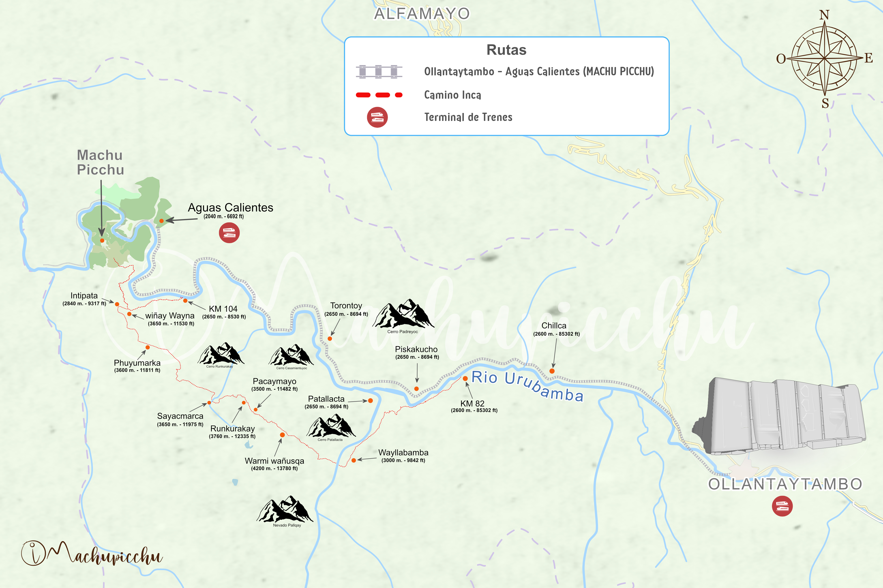Screen dimensions: 883x588
Task: Click the ALFAMAYO label
Action: coord(422,14)
